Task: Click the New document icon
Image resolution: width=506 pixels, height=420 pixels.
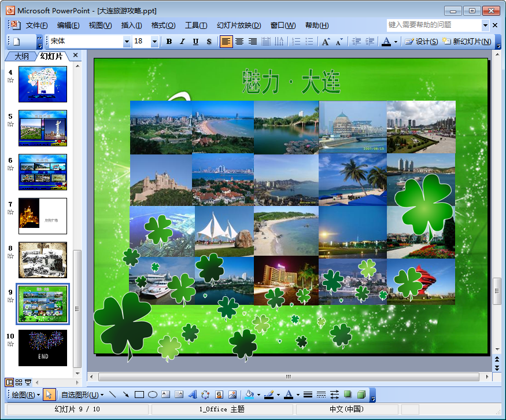Action: [17, 41]
